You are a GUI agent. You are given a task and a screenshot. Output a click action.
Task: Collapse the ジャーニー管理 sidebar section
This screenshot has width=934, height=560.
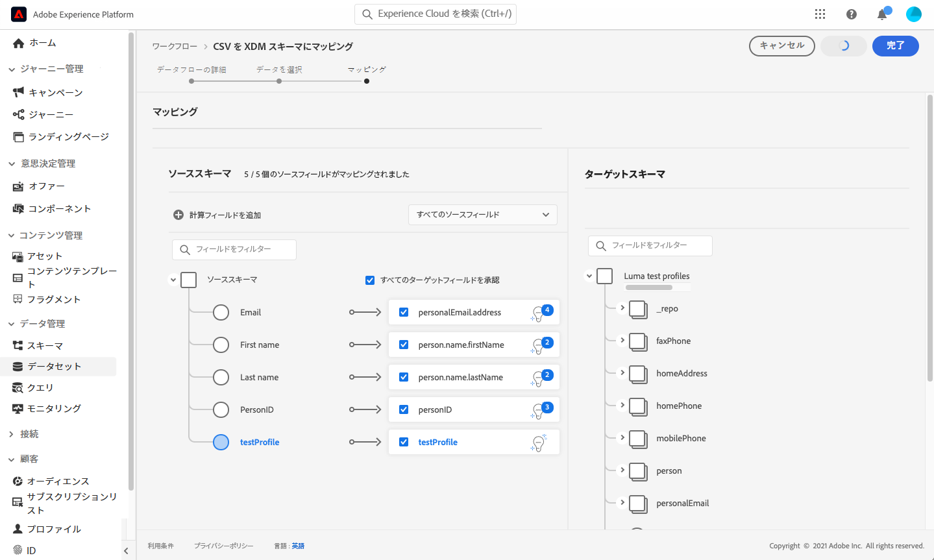pos(12,69)
